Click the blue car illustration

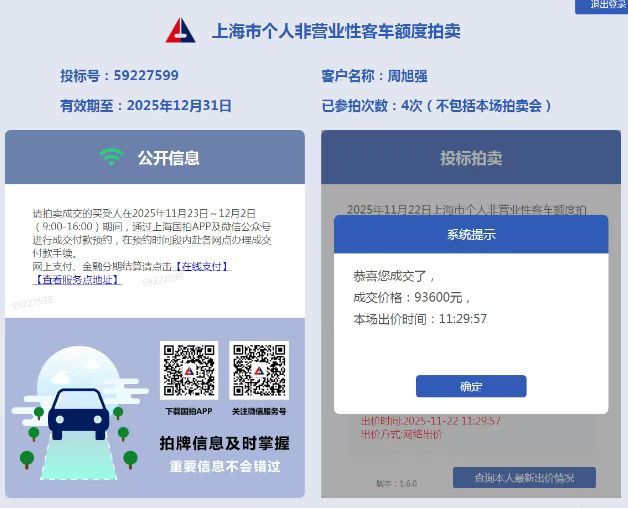(78, 414)
